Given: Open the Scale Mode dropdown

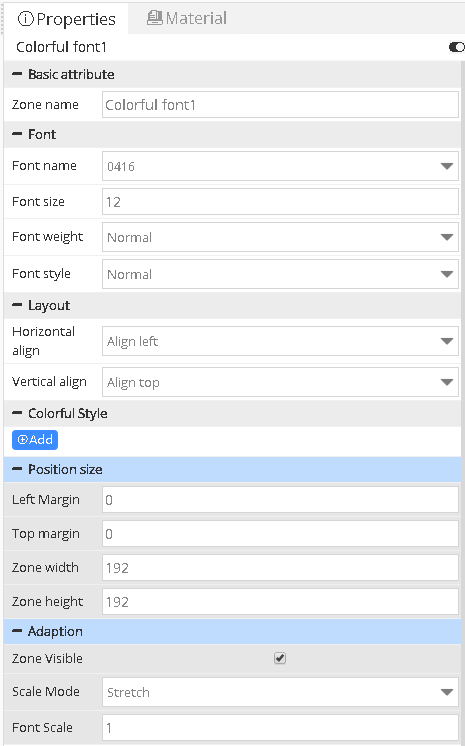Looking at the screenshot, I should tap(280, 692).
